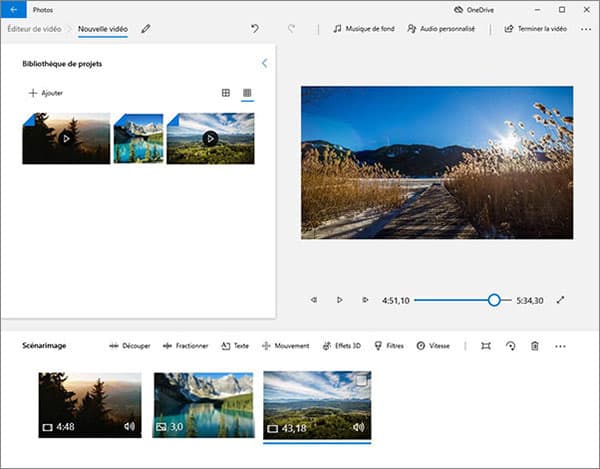Screen dimensions: 600x469
Task: Switch library to medium grid view
Action: [225, 93]
